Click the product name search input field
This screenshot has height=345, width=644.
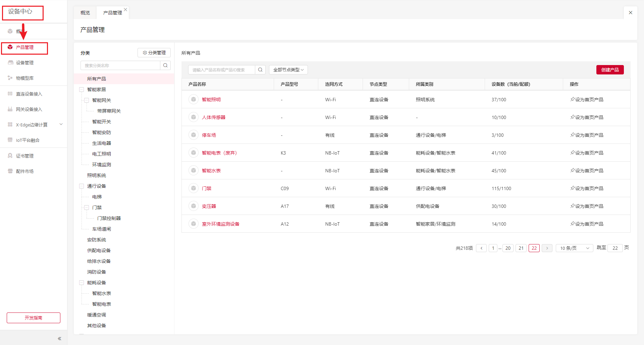click(x=222, y=70)
